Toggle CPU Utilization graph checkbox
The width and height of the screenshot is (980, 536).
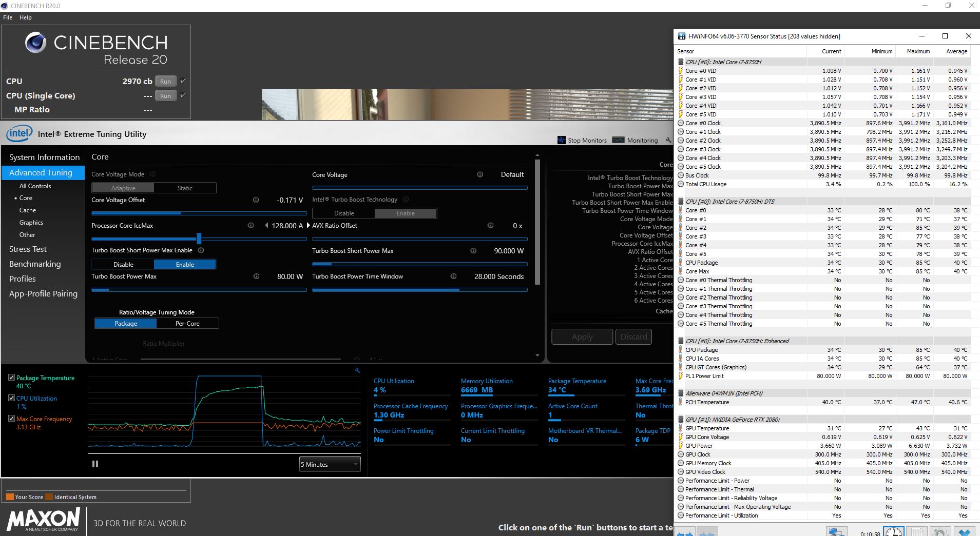click(11, 398)
